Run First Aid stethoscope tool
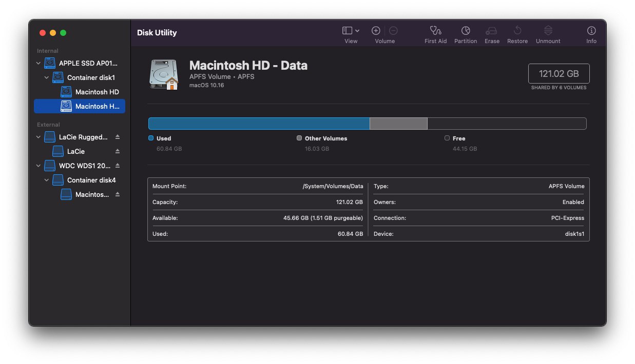 [435, 31]
